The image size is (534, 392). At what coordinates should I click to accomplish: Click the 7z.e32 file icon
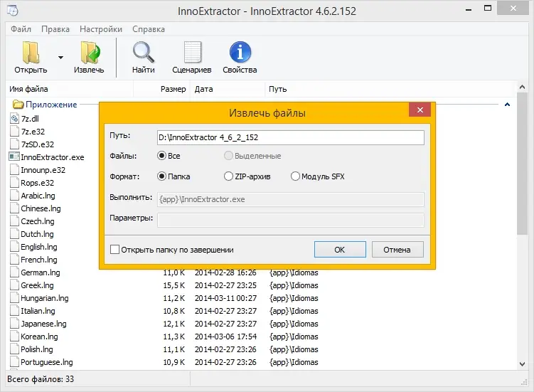pos(14,132)
